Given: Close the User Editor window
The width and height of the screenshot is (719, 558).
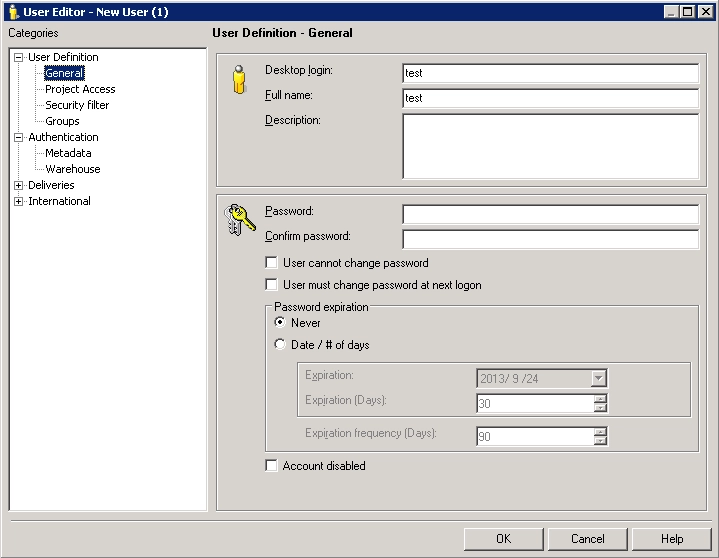Looking at the screenshot, I should coord(706,12).
